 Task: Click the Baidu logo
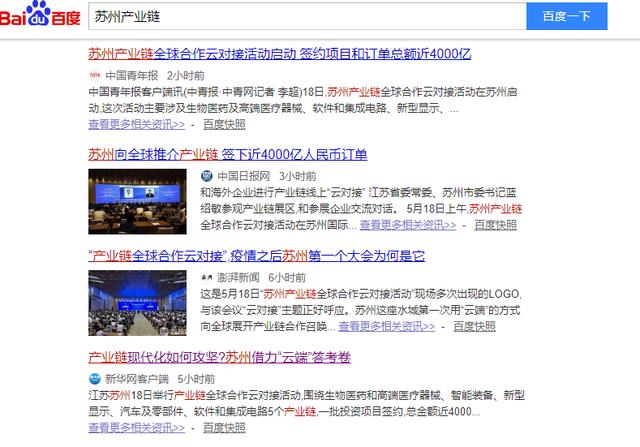pos(40,14)
